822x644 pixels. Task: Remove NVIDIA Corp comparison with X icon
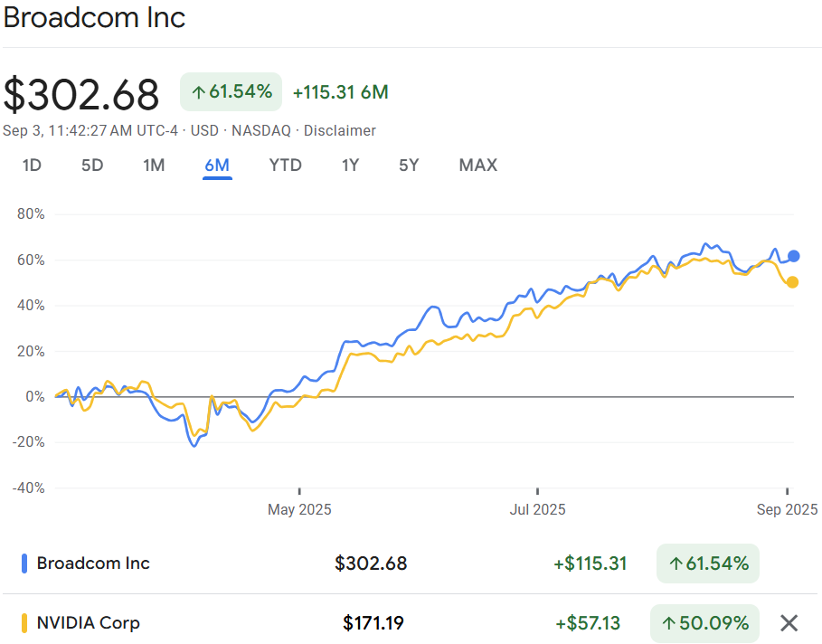789,622
